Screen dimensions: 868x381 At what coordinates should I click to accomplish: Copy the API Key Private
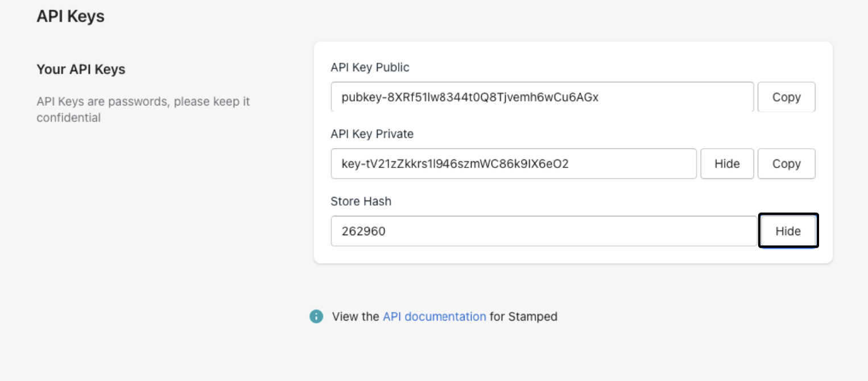click(786, 164)
